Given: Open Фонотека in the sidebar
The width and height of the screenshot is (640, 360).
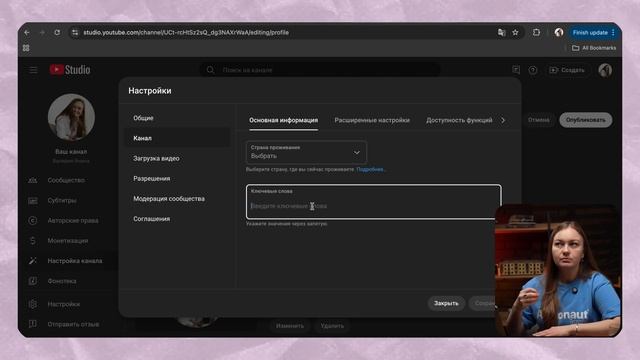Looking at the screenshot, I should [62, 281].
